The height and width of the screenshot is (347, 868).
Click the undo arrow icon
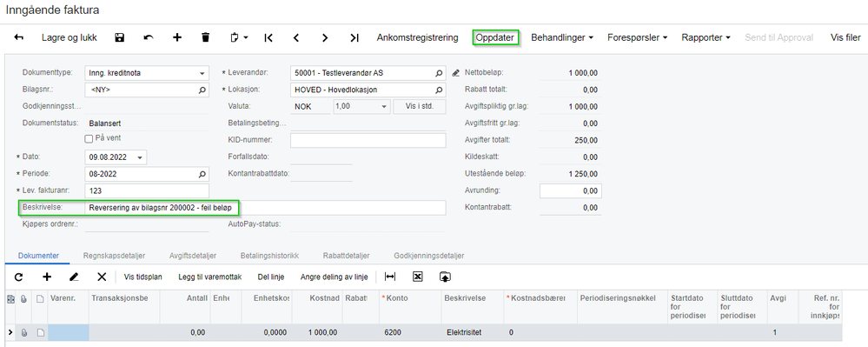pos(149,37)
